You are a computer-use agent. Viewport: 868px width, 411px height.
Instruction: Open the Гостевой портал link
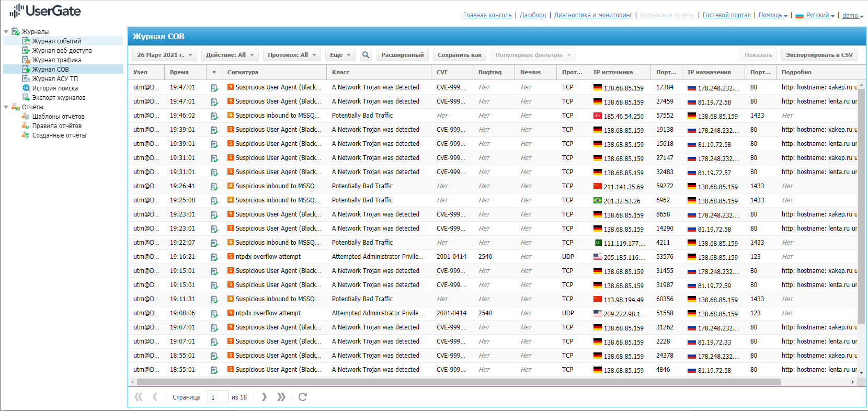tap(727, 15)
